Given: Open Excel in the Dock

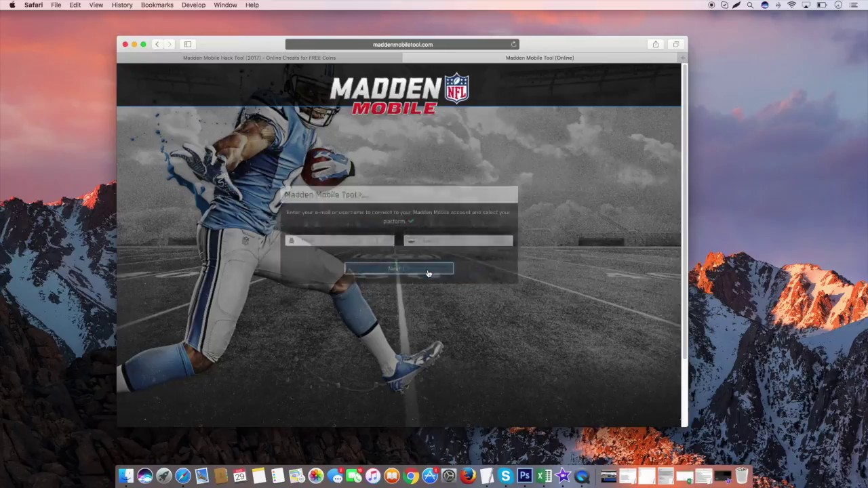Looking at the screenshot, I should 542,476.
